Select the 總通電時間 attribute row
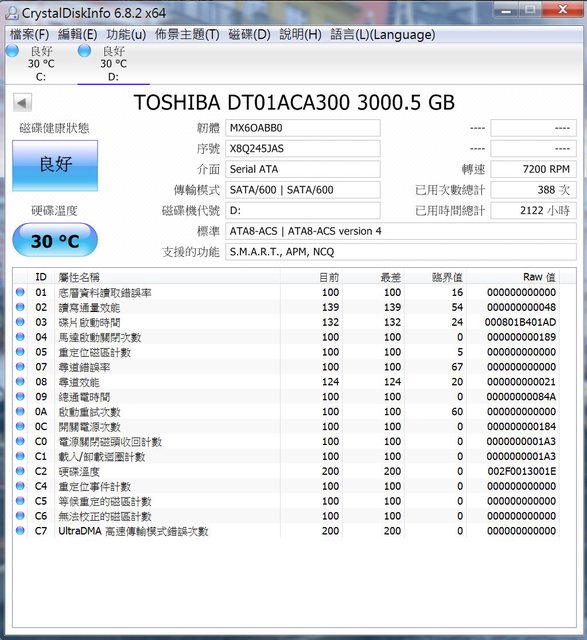This screenshot has width=587, height=640. [286, 396]
